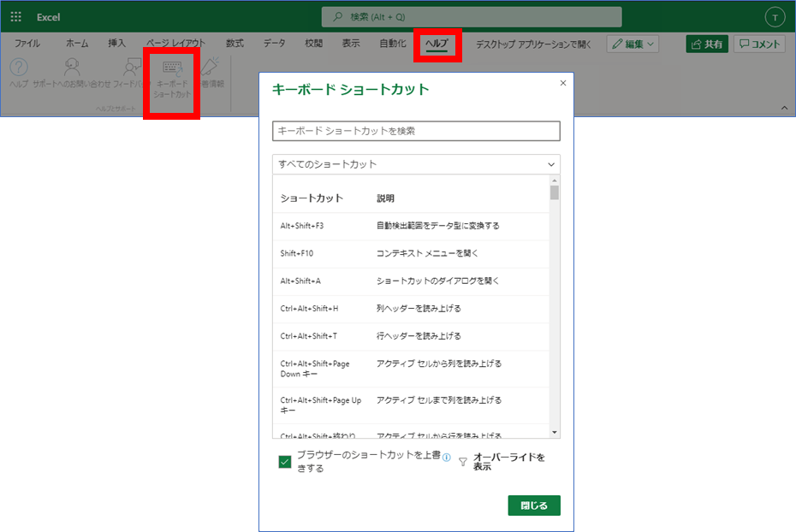The image size is (796, 532).
Task: Click the top 検索 (Alt + Q) search box
Action: click(x=472, y=17)
